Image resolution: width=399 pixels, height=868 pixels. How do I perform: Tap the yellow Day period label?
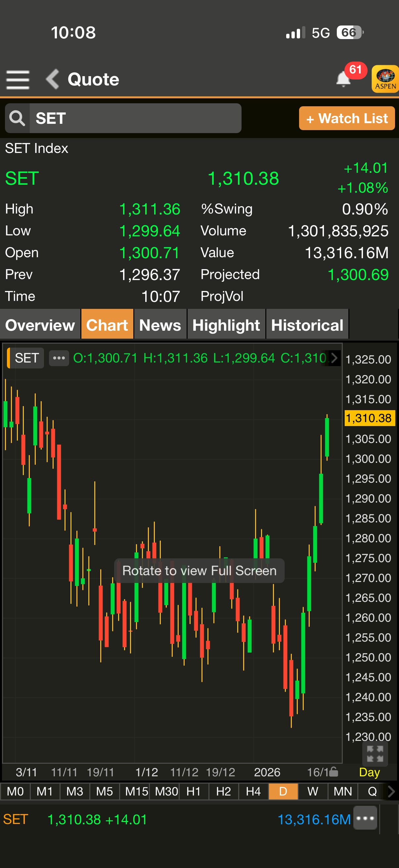tap(369, 772)
